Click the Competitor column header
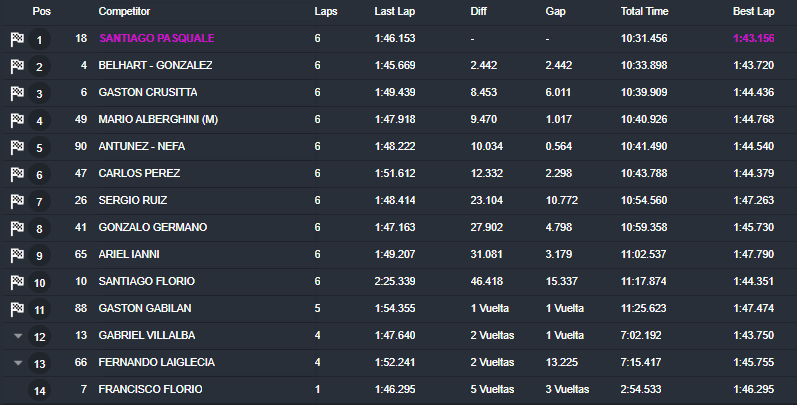This screenshot has height=405, width=797. (x=124, y=12)
